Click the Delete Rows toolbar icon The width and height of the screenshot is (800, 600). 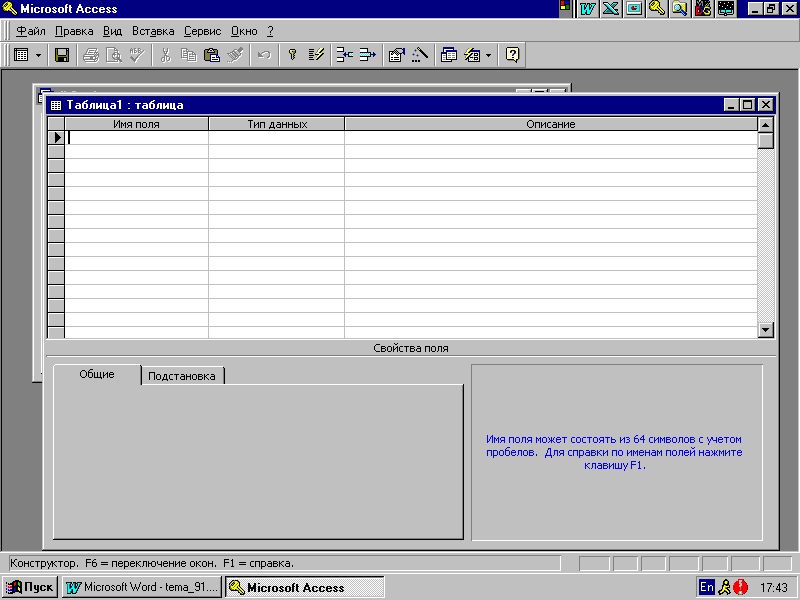pos(367,55)
